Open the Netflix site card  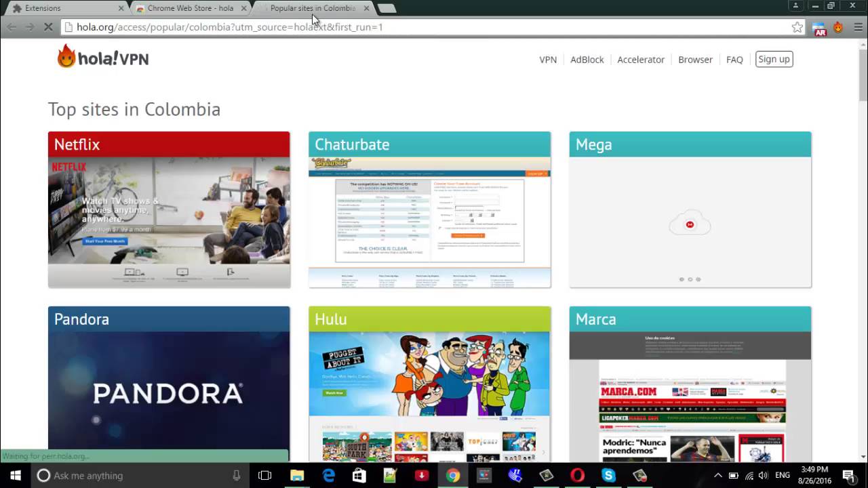169,209
